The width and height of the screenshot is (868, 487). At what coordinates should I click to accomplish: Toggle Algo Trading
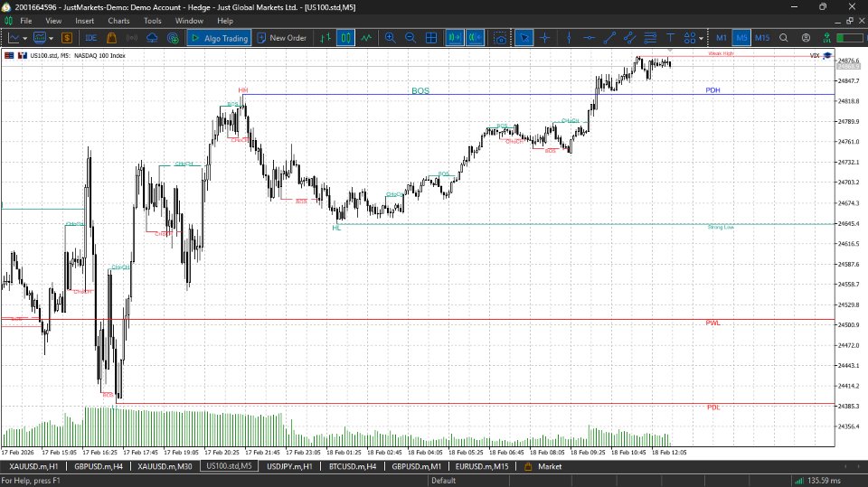pyautogui.click(x=219, y=38)
